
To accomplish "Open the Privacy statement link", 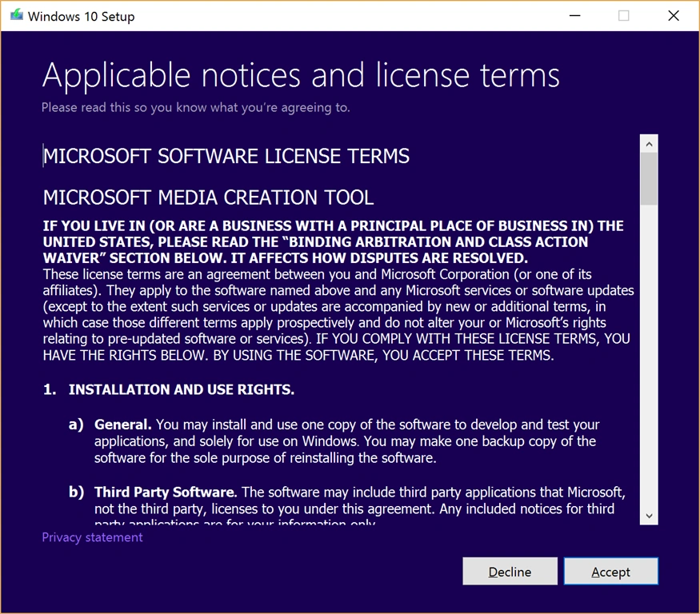I will pos(93,537).
